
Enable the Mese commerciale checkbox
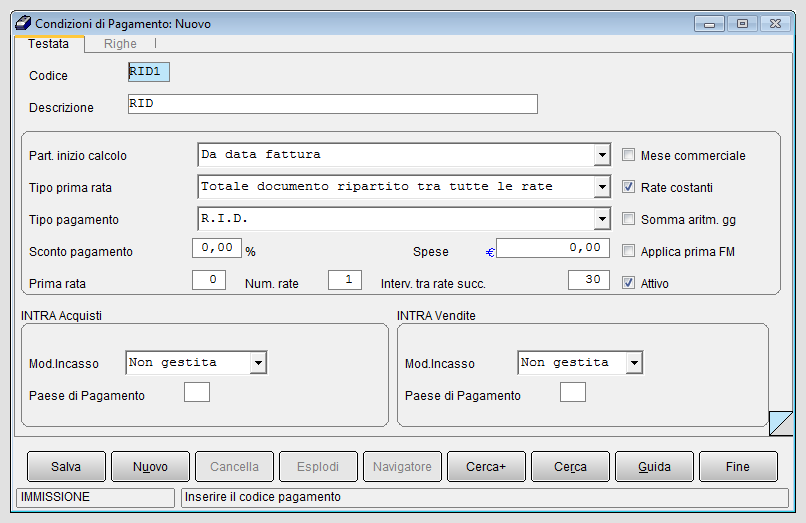[x=628, y=155]
